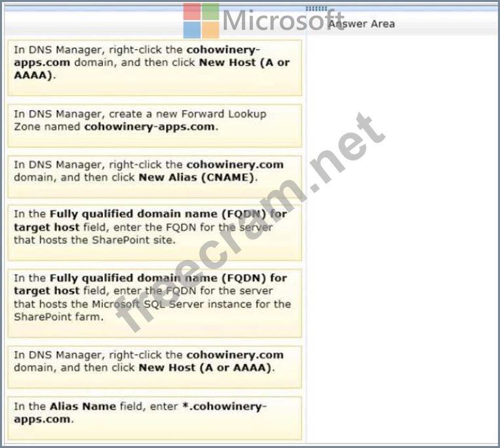Viewport: 500px width, 448px height.
Task: Select the cohowinery.com New Alias (CNAME) step
Action: click(155, 177)
